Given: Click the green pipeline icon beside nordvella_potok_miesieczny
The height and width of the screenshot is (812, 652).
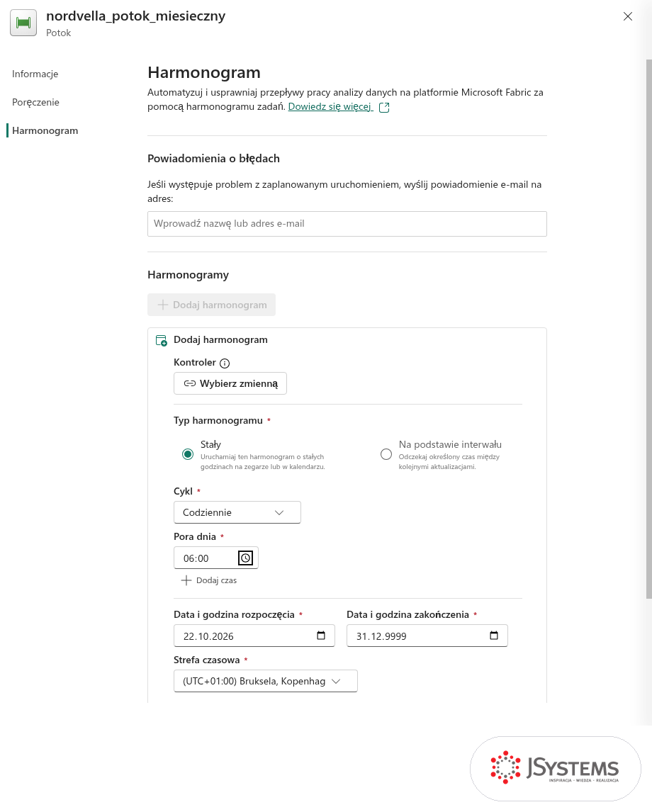Looking at the screenshot, I should click(23, 23).
